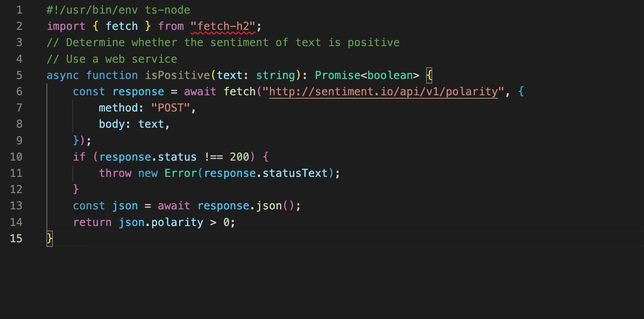
Task: Click the "from" keyword
Action: tap(171, 26)
